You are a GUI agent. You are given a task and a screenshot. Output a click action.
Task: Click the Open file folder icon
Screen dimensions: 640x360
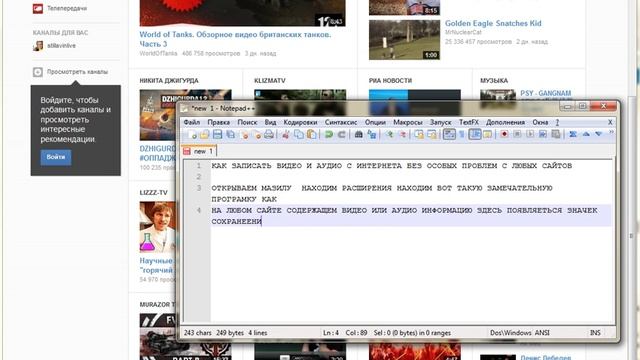tap(204, 134)
